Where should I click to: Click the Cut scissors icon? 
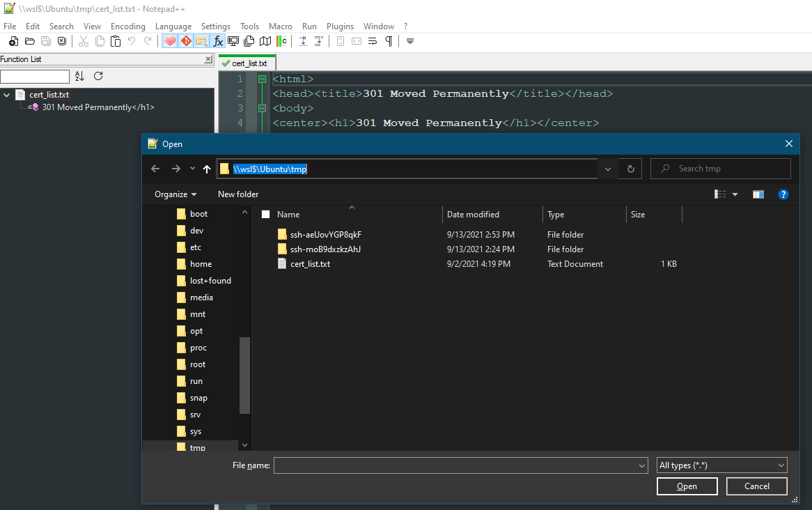tap(84, 42)
